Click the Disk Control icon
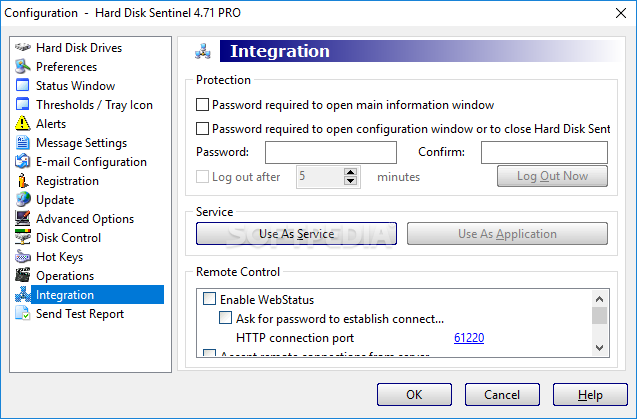 [x=23, y=237]
